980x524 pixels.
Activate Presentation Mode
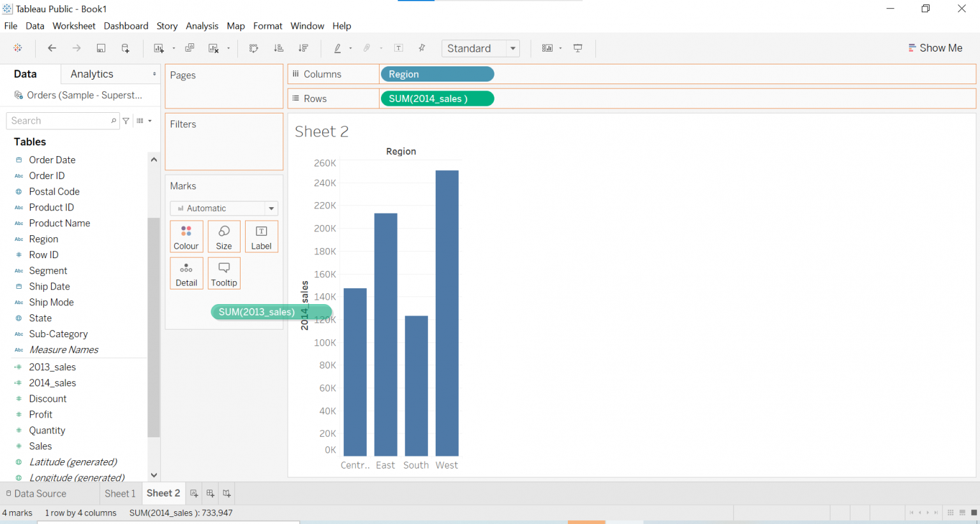tap(577, 48)
